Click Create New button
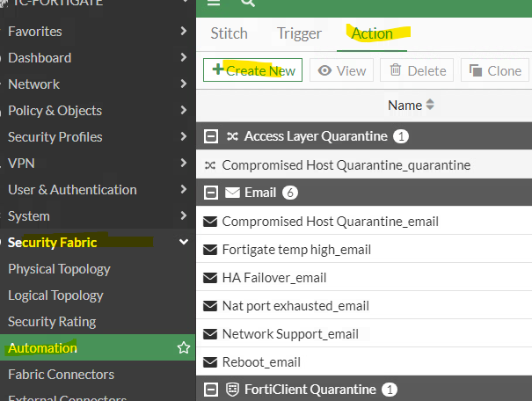This screenshot has width=532, height=401. click(x=252, y=70)
